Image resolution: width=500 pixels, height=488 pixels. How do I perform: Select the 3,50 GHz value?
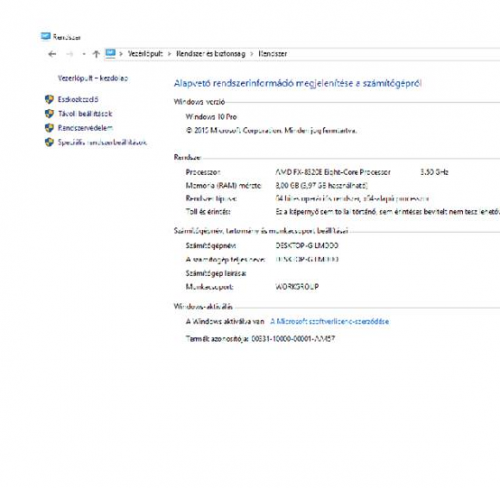(x=434, y=172)
